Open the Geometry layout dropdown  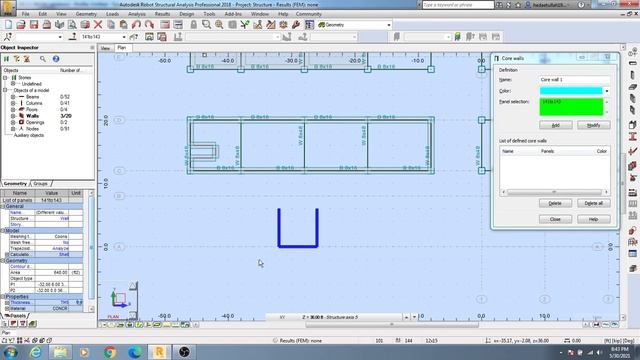389,25
